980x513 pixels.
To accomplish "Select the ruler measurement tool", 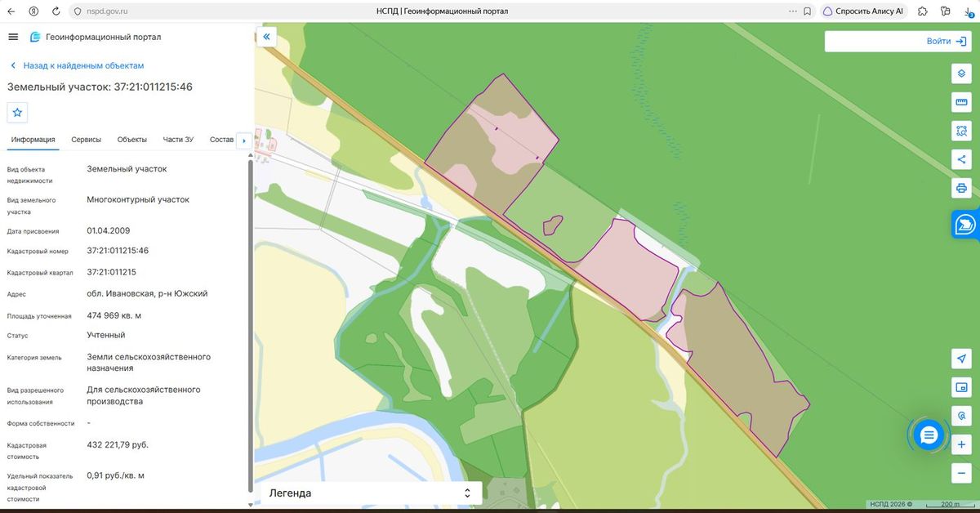I will click(x=962, y=102).
